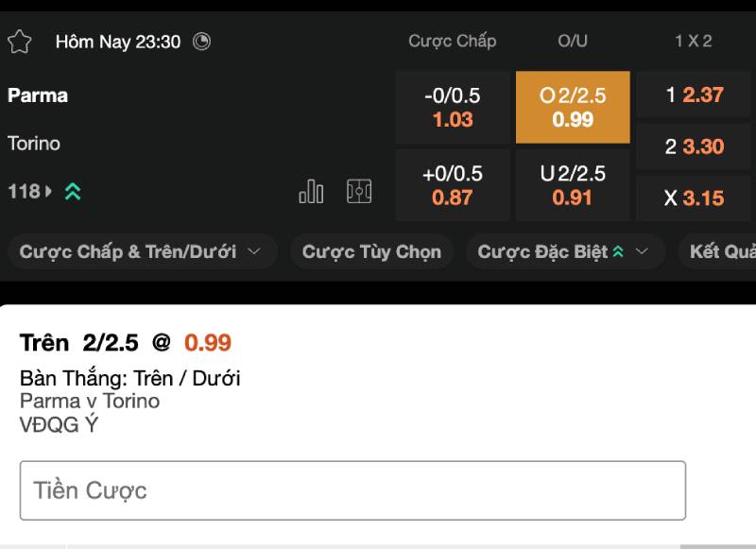Bet on home win 1 at 2.37
This screenshot has width=756, height=549.
pyautogui.click(x=695, y=94)
